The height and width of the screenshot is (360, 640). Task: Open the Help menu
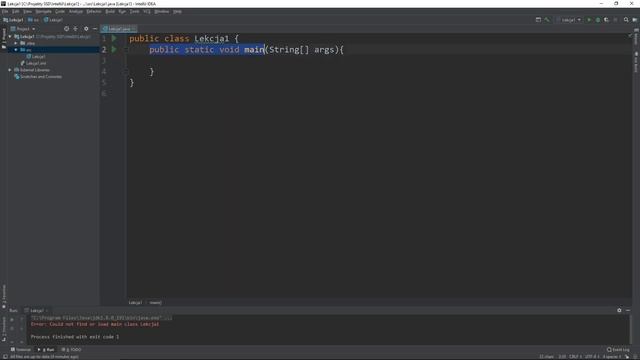(x=177, y=11)
